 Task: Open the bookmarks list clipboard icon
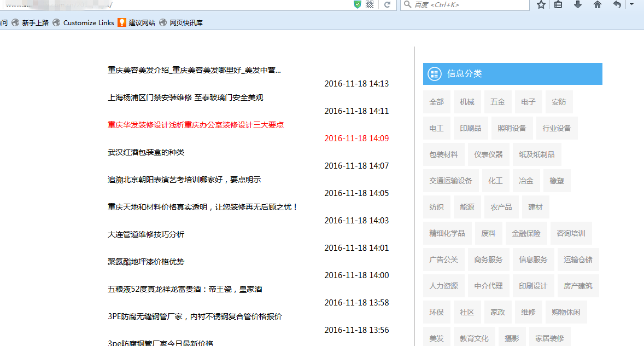pyautogui.click(x=559, y=5)
